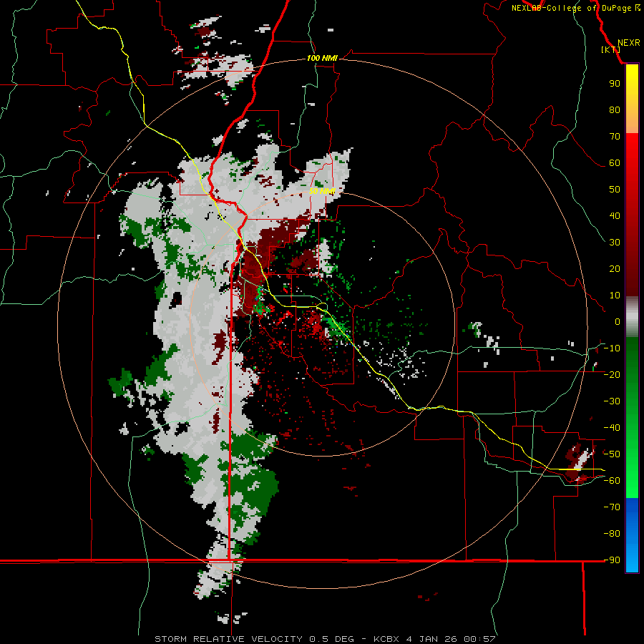Select the -80 value on velocity scale
The image size is (644, 644).
(612, 534)
